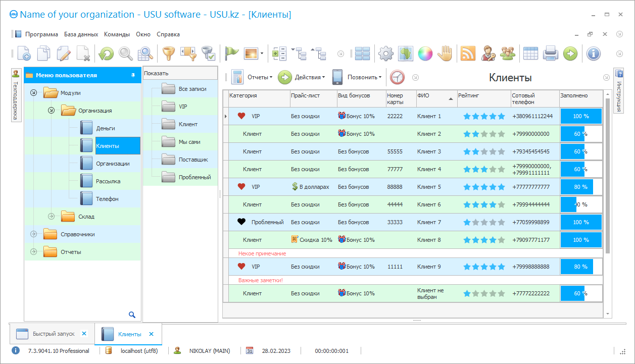Collapse the Модули tree node

(x=33, y=93)
